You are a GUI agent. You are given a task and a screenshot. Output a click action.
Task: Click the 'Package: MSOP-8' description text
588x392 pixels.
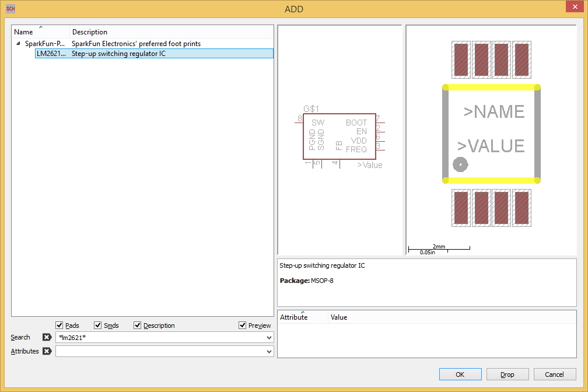tap(306, 281)
